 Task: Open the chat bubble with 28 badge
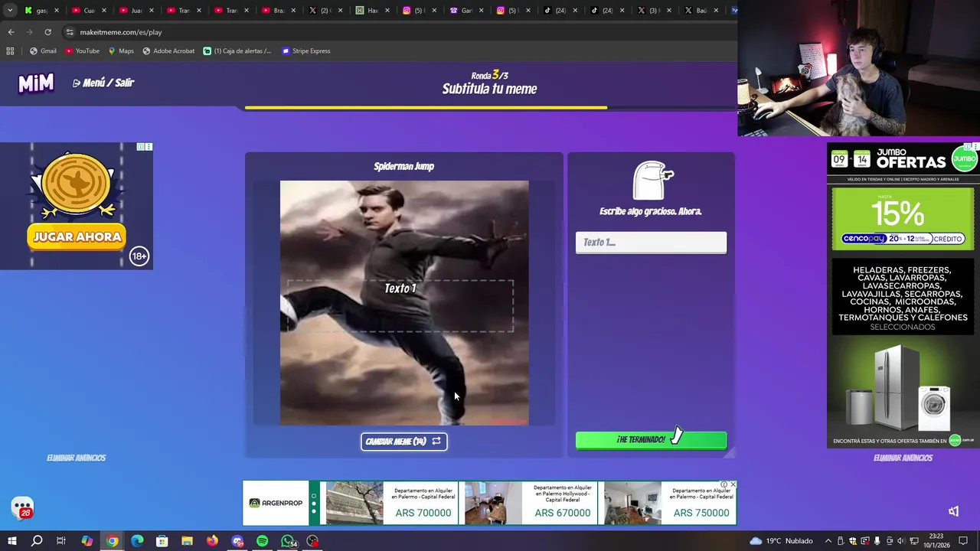tap(22, 507)
